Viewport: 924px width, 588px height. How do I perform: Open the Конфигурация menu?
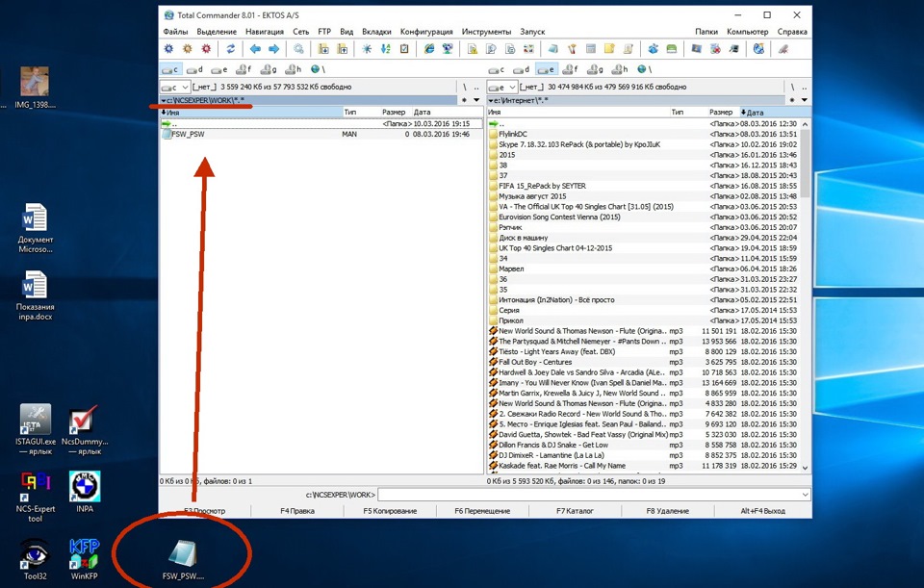click(426, 32)
